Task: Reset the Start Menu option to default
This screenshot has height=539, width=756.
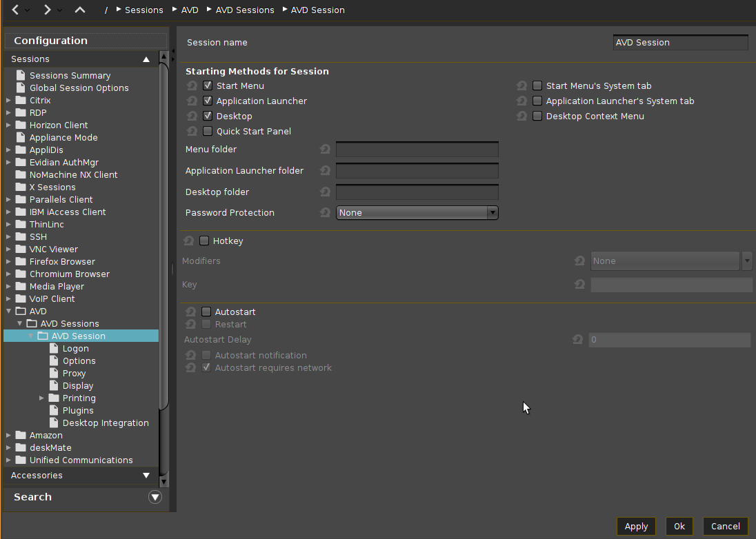Action: [x=192, y=86]
